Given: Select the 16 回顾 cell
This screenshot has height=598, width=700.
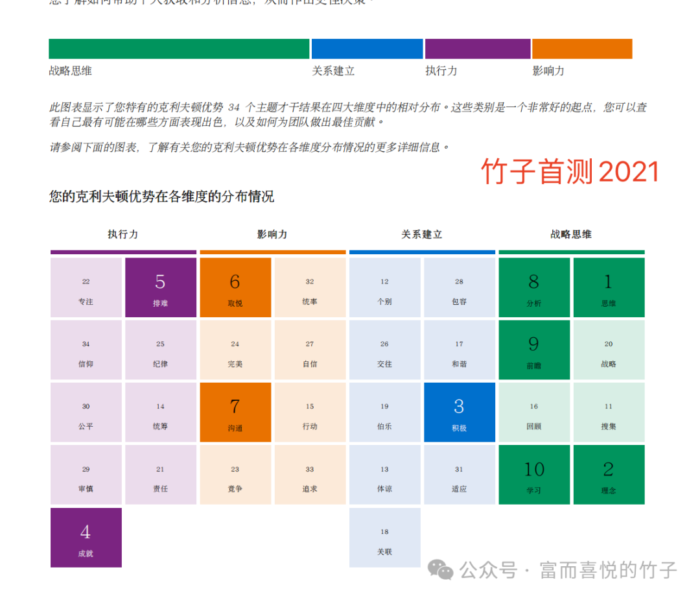Looking at the screenshot, I should pos(534,413).
